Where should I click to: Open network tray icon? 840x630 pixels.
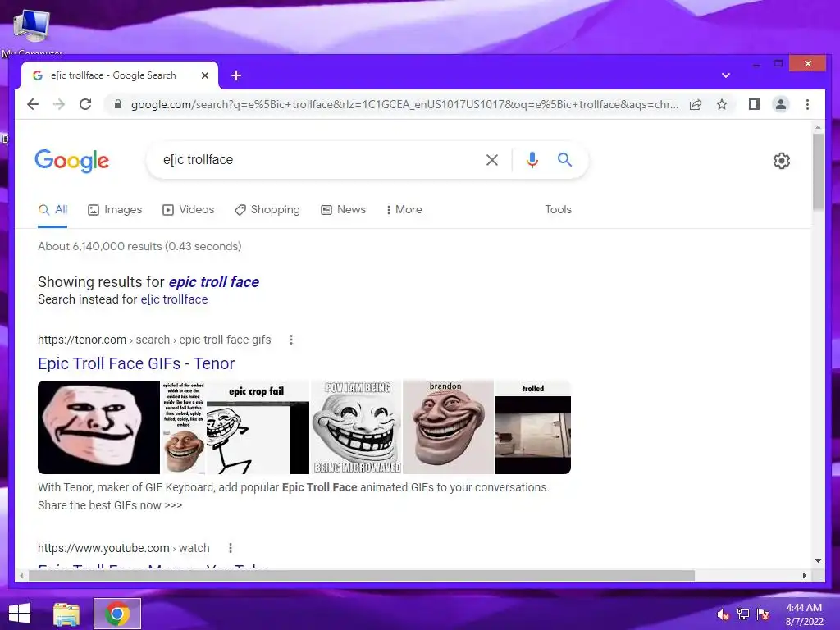coord(743,614)
